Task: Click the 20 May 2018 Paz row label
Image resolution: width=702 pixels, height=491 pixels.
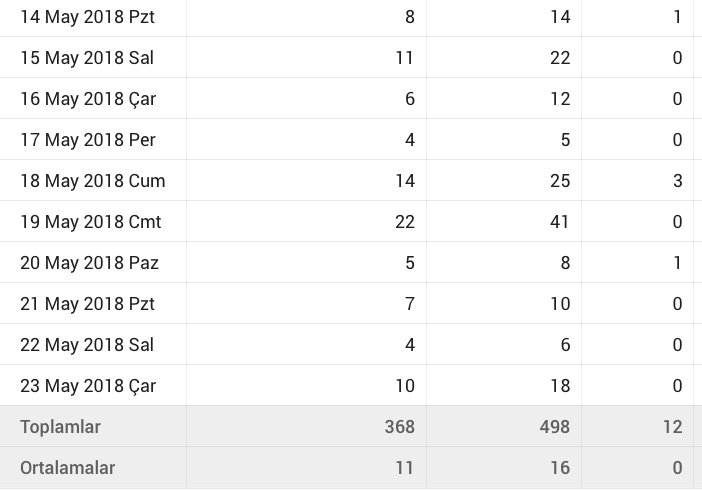Action: (x=89, y=263)
